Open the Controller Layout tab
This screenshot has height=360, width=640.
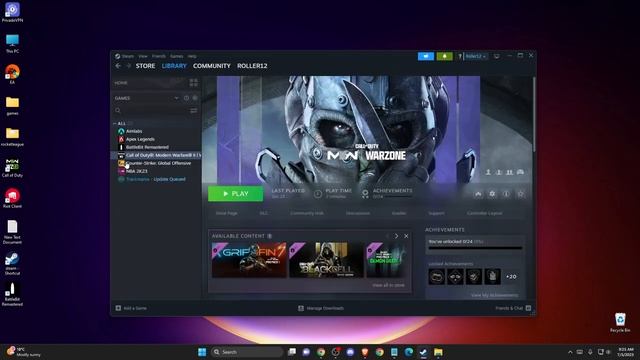484,213
